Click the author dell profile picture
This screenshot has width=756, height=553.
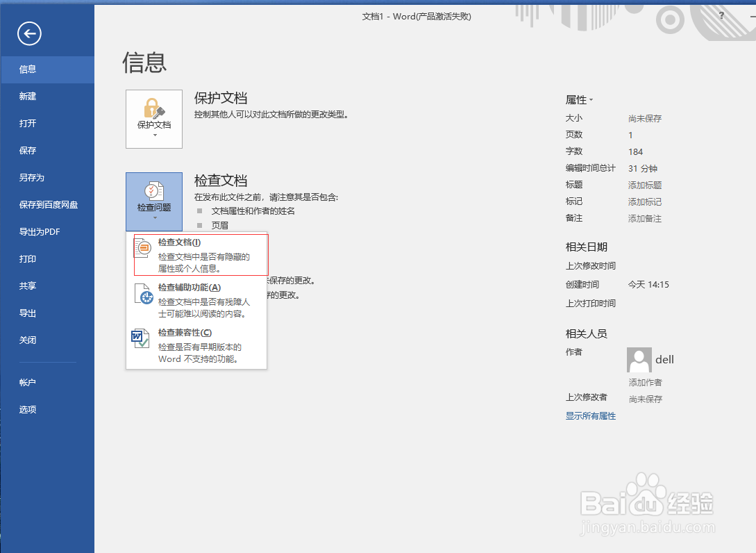[x=639, y=359]
